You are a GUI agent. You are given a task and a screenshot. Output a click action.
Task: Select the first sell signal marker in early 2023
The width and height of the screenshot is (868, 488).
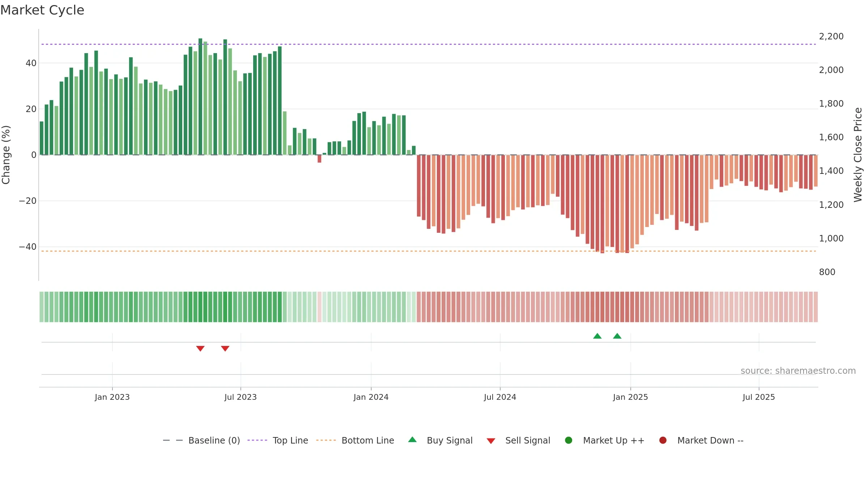pyautogui.click(x=200, y=348)
